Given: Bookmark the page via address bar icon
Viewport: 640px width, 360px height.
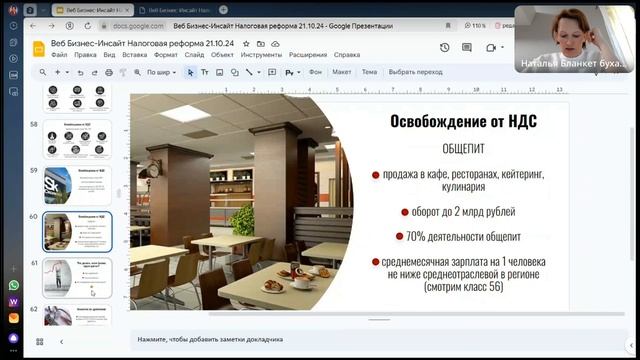Looking at the screenshot, I should tap(448, 26).
